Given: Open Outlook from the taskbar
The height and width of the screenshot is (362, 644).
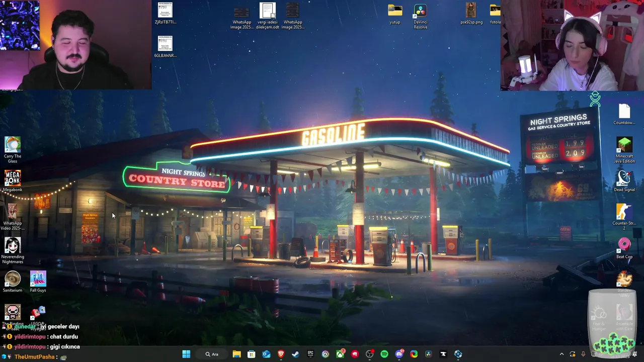Looking at the screenshot, I should [x=266, y=354].
